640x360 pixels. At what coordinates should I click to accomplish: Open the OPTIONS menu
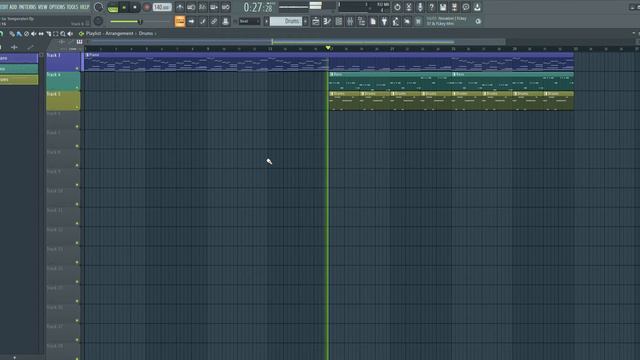tap(57, 7)
